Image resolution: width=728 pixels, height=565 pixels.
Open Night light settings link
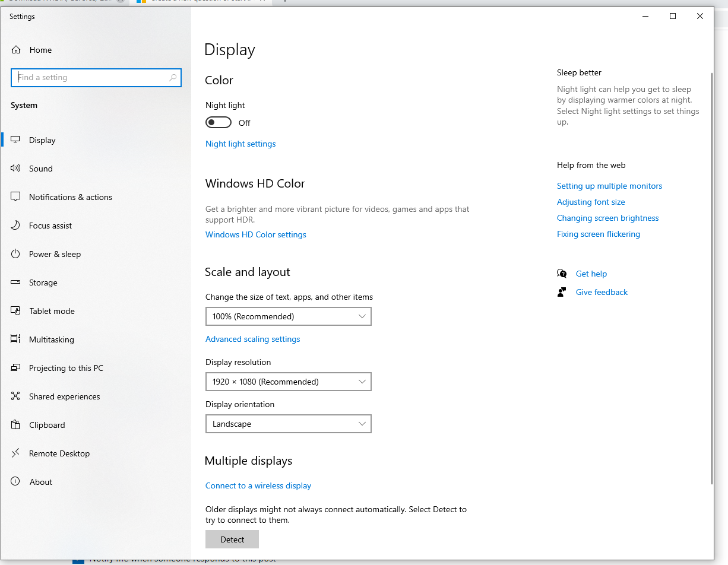point(240,144)
